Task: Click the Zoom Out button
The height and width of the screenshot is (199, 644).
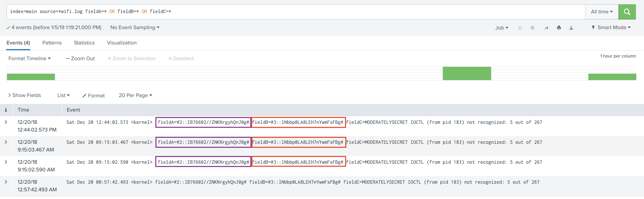Action: click(80, 58)
